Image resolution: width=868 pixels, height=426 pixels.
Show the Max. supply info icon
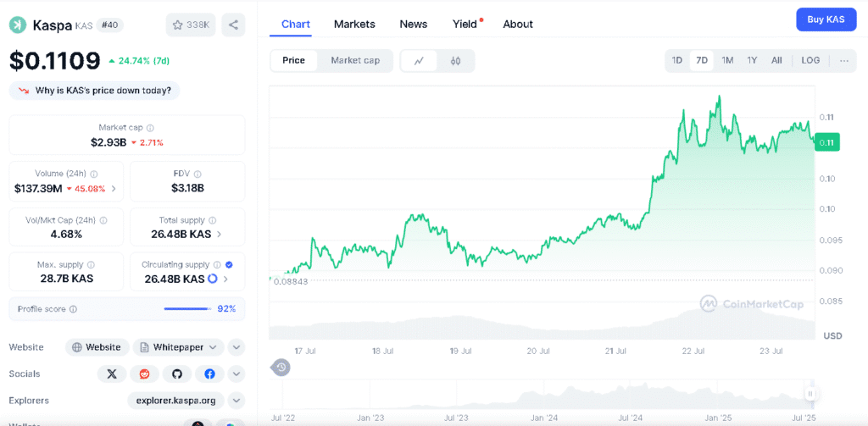point(91,264)
